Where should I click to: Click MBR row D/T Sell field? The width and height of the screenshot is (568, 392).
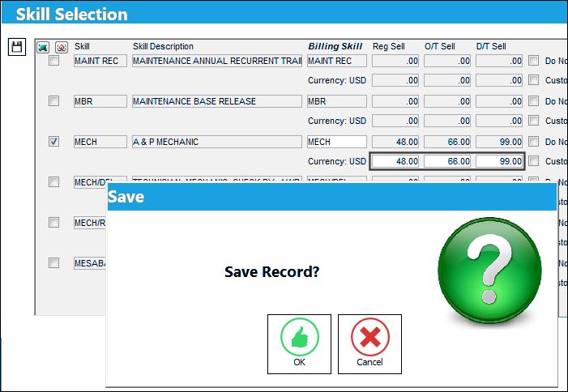pos(499,101)
